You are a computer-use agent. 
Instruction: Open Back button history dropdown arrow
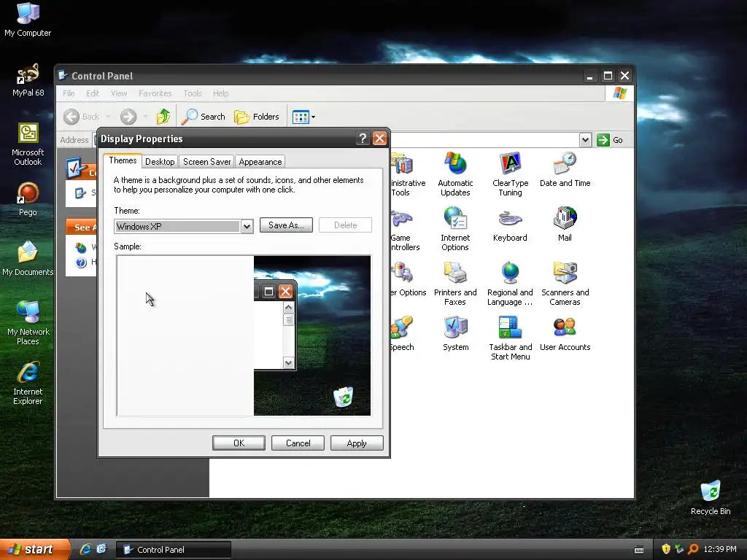click(x=108, y=116)
